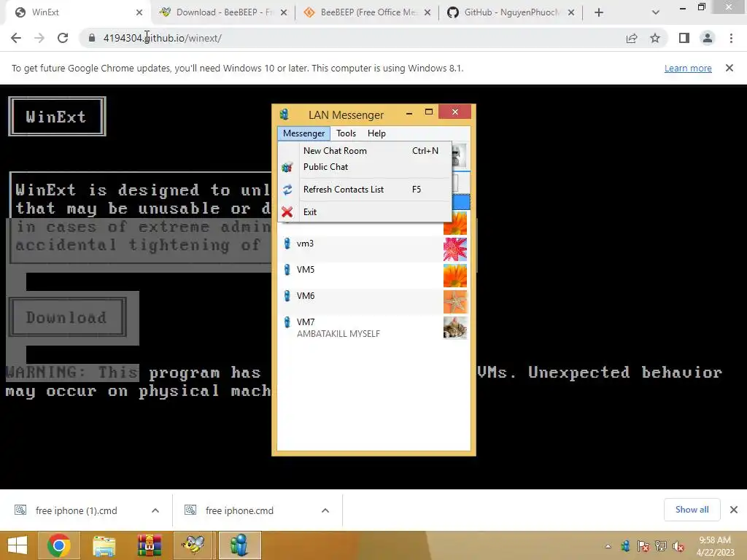Click Show all downloads button
This screenshot has width=747, height=560.
point(692,510)
